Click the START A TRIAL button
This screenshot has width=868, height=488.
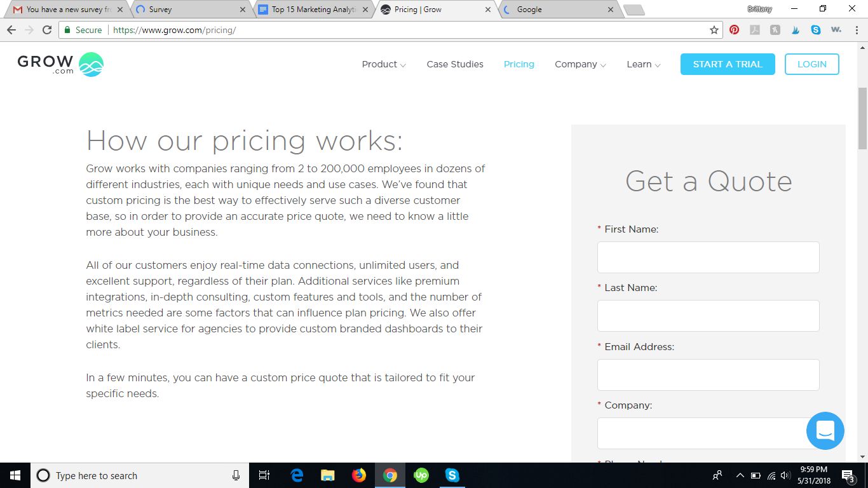click(728, 64)
